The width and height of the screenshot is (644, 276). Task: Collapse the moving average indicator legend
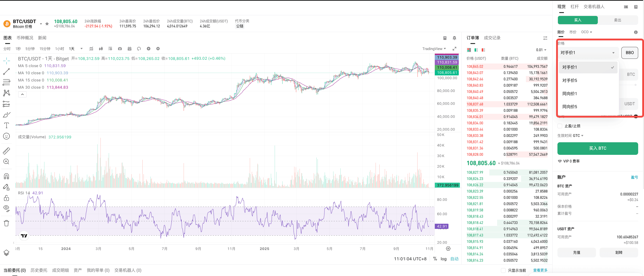point(22,94)
